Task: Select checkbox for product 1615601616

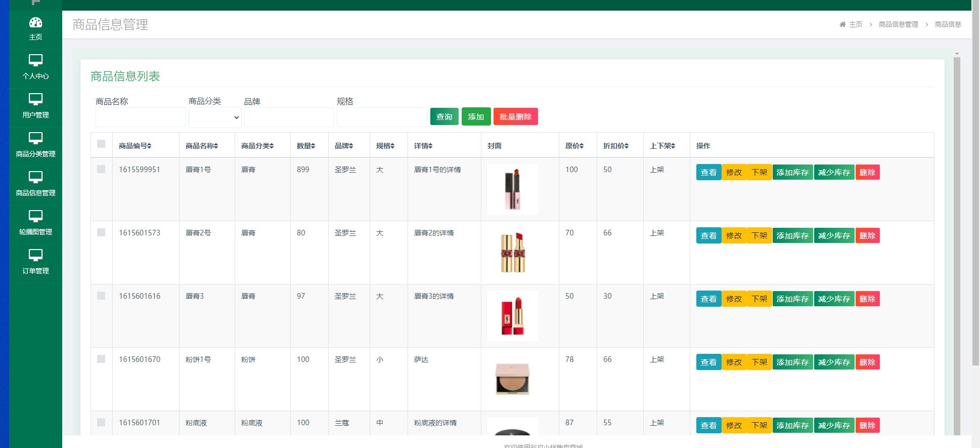Action: 101,296
